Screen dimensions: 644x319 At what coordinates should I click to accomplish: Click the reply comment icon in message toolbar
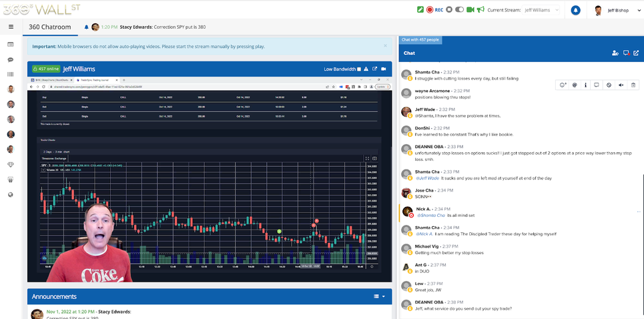[x=597, y=85]
